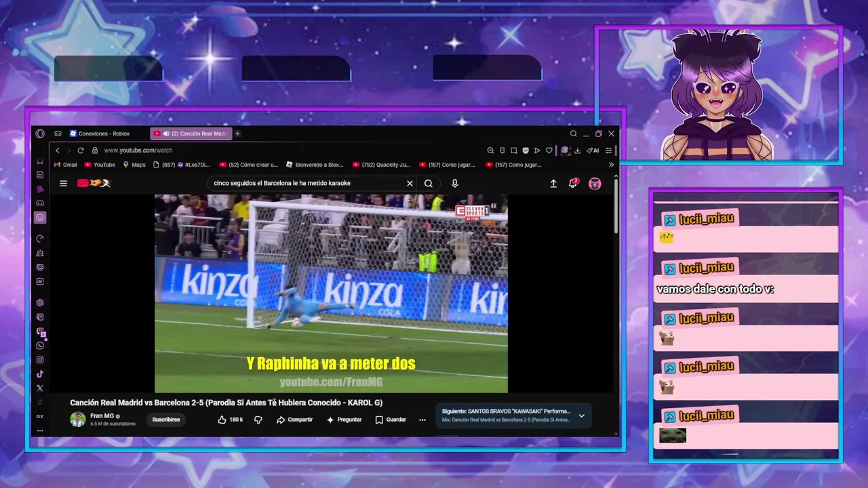This screenshot has height=488, width=868.
Task: Open the (657) #Los7Di... bookmark
Action: (x=182, y=165)
